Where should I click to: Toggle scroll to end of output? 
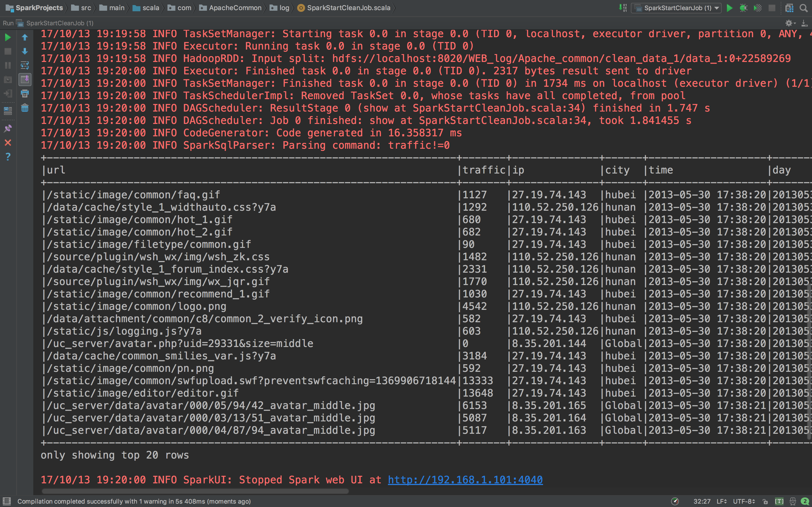(25, 79)
